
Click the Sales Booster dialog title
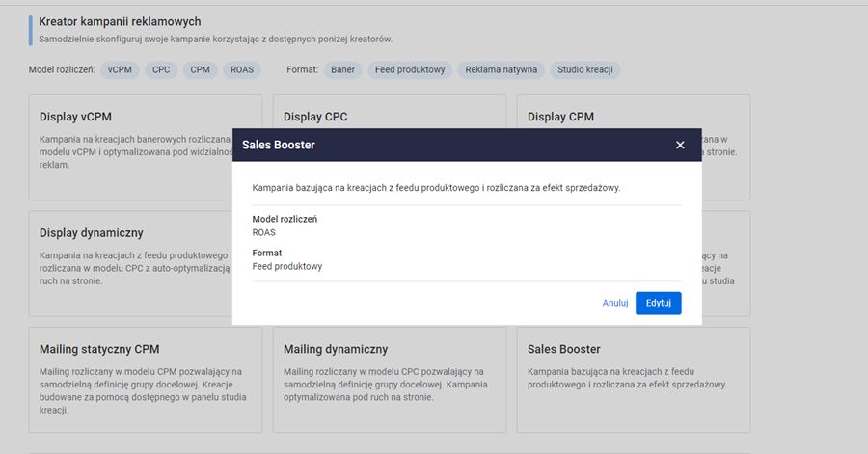279,145
